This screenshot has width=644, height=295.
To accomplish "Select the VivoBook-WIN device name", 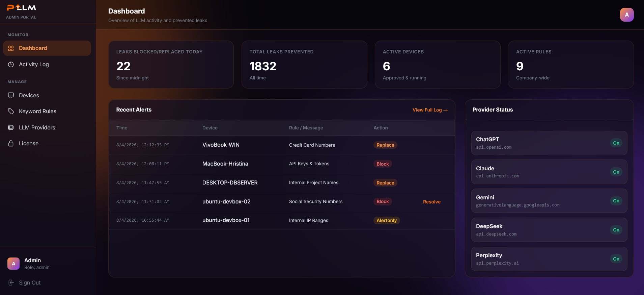I will pyautogui.click(x=221, y=145).
